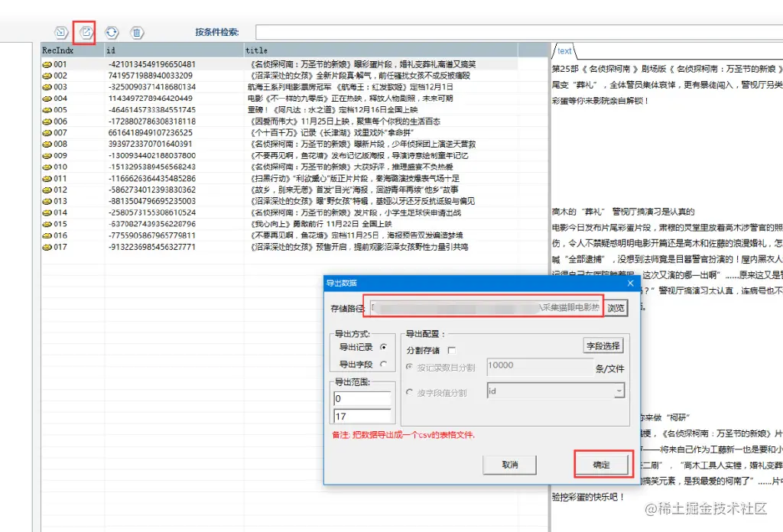The image size is (783, 532).
Task: Click the export range end field showing 17
Action: pos(362,417)
